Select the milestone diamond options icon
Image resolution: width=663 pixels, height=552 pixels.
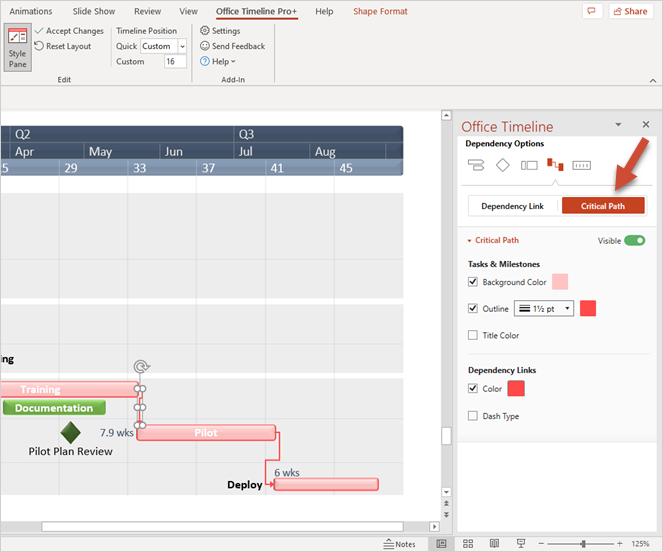tap(503, 165)
